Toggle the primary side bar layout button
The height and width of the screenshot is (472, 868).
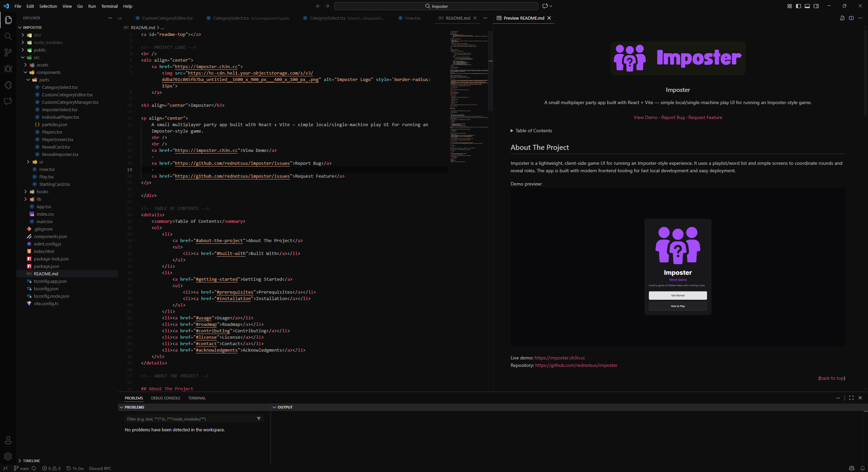pos(798,6)
